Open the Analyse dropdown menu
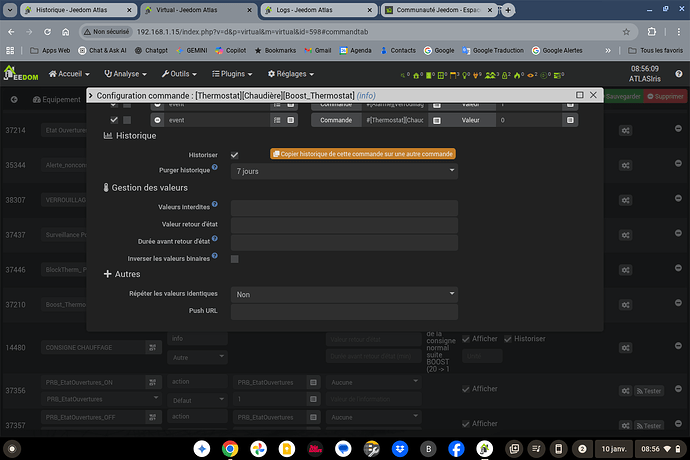Screen dimensions: 690x460 point(131,73)
